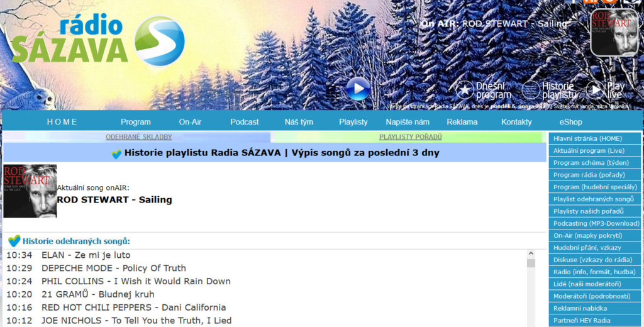Click the checkmark icon beside Historie odehraných songů
The height and width of the screenshot is (327, 644).
[x=14, y=241]
